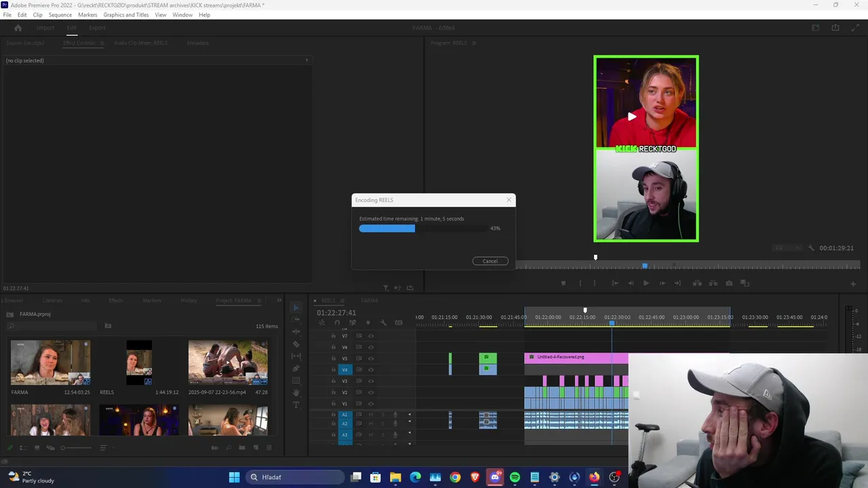Viewport: 868px width, 488px height.
Task: Step back one frame in Program monitor
Action: point(631,283)
